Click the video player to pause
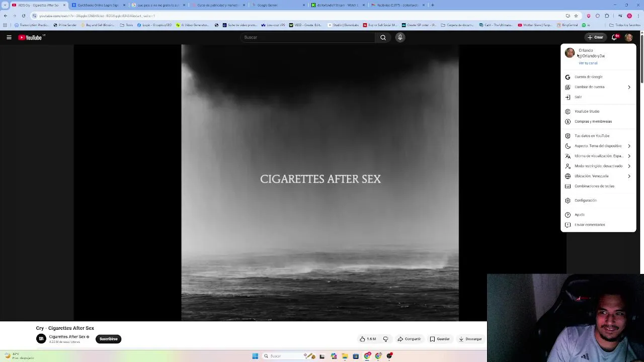This screenshot has height=362, width=644. [x=320, y=183]
